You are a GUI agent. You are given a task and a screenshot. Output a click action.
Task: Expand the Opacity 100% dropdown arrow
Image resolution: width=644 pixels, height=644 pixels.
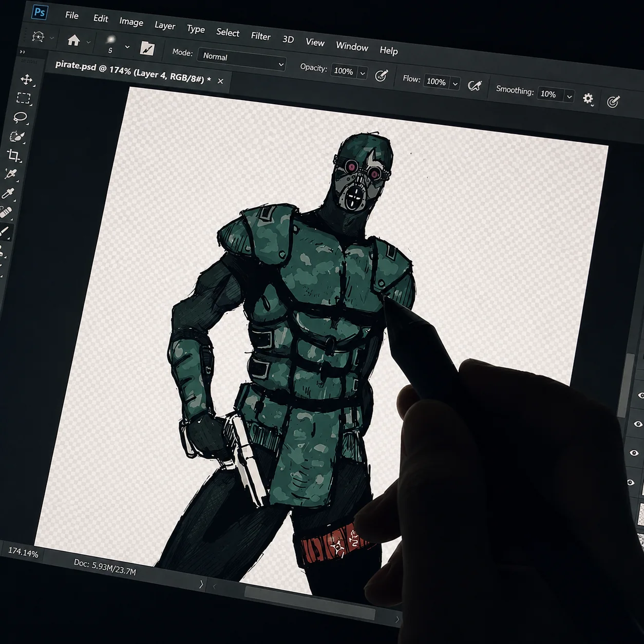363,73
